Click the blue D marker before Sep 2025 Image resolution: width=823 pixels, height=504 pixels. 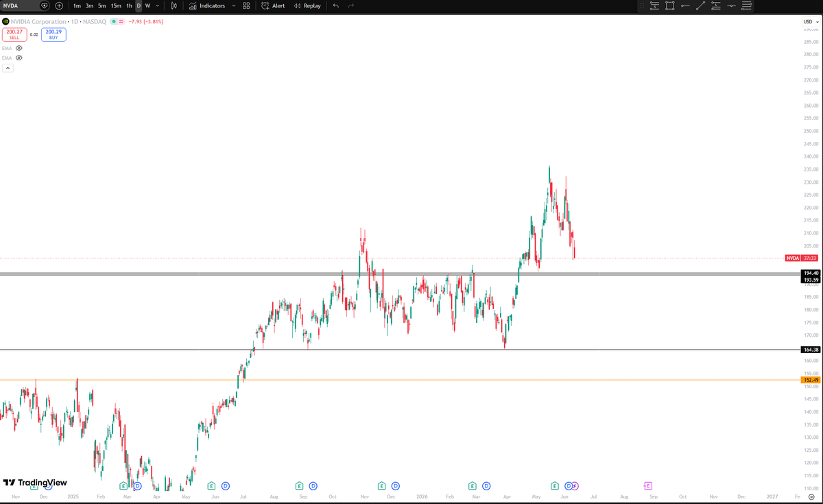(x=313, y=485)
